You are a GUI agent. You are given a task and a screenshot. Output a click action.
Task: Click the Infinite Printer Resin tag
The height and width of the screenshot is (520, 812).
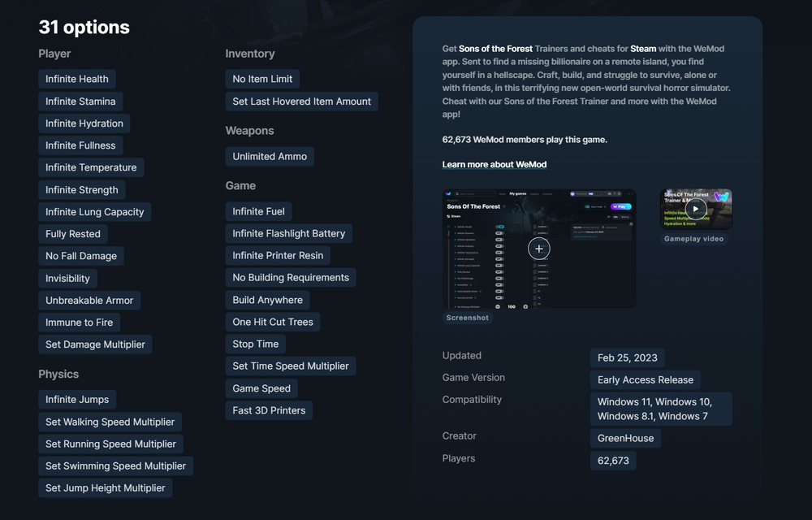click(x=278, y=255)
